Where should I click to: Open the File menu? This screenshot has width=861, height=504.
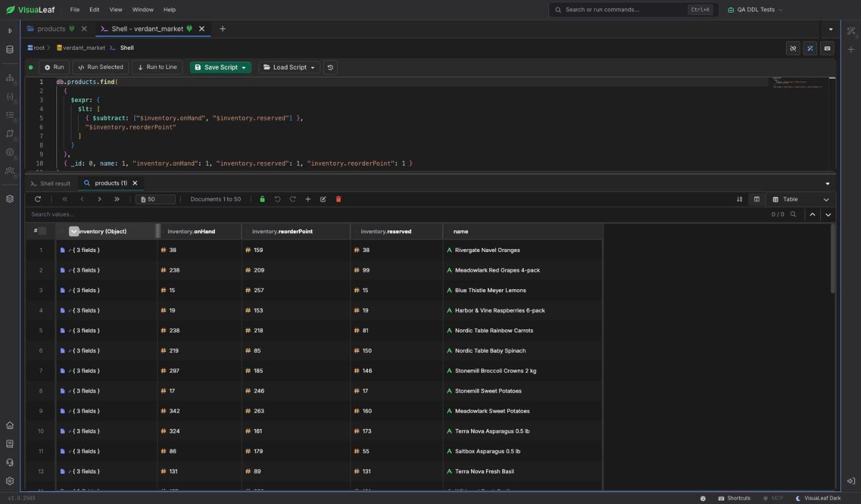pyautogui.click(x=74, y=10)
